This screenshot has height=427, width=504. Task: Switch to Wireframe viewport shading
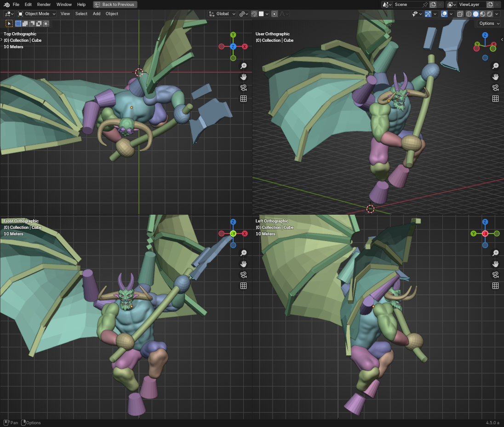click(469, 14)
